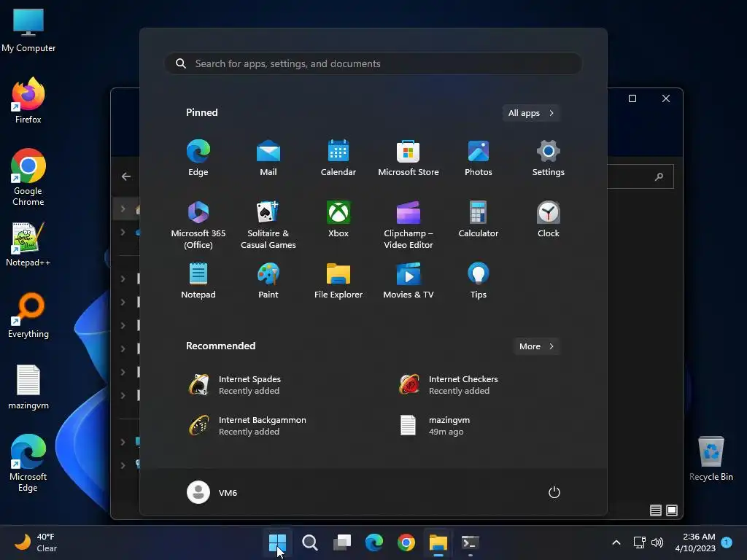Expand first navigation tree item in File Explorer
747x560 pixels.
click(123, 209)
